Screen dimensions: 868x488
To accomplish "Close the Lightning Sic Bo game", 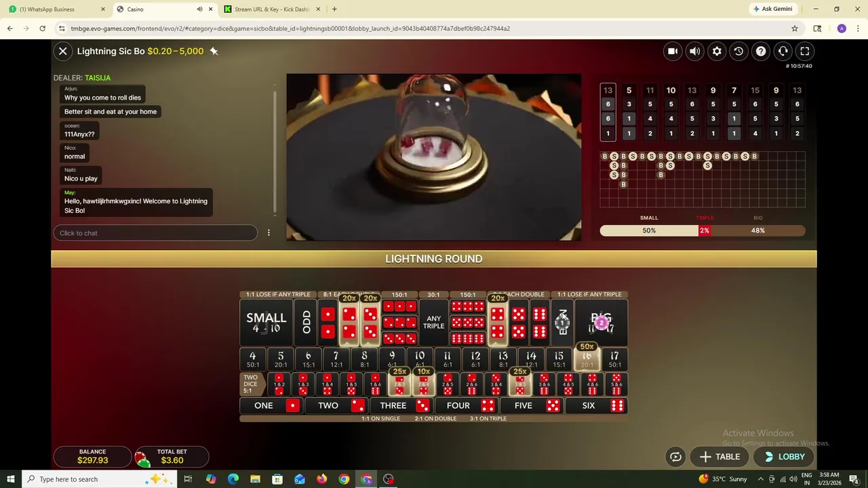I will click(62, 51).
